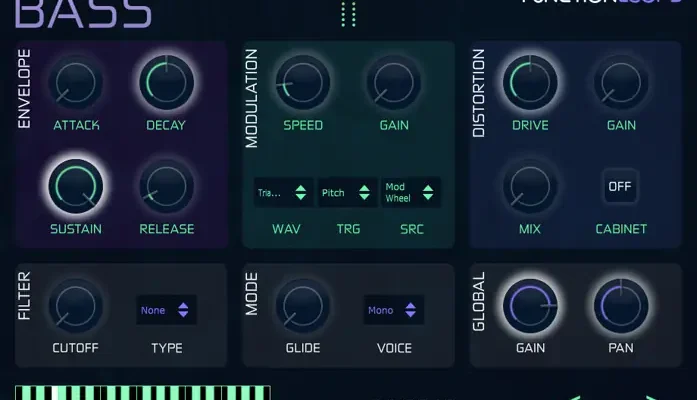Adjust the Envelope ATTACK knob
697x400 pixels.
pyautogui.click(x=76, y=83)
